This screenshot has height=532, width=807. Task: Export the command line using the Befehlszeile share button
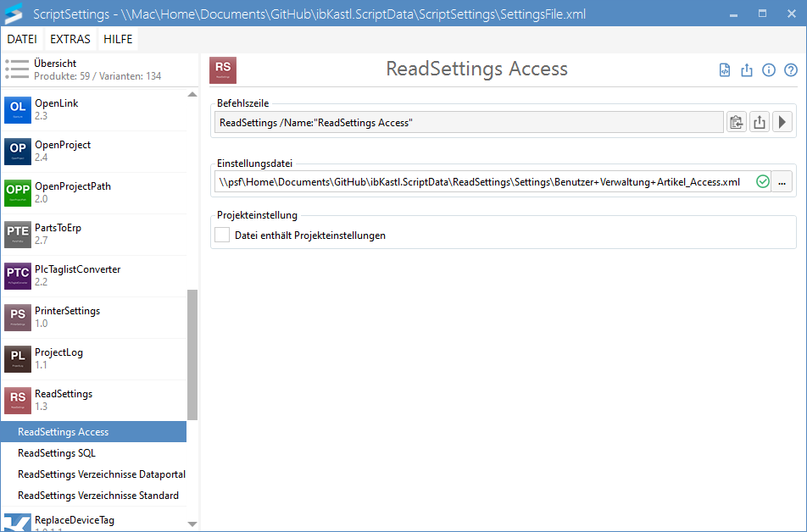coord(760,123)
